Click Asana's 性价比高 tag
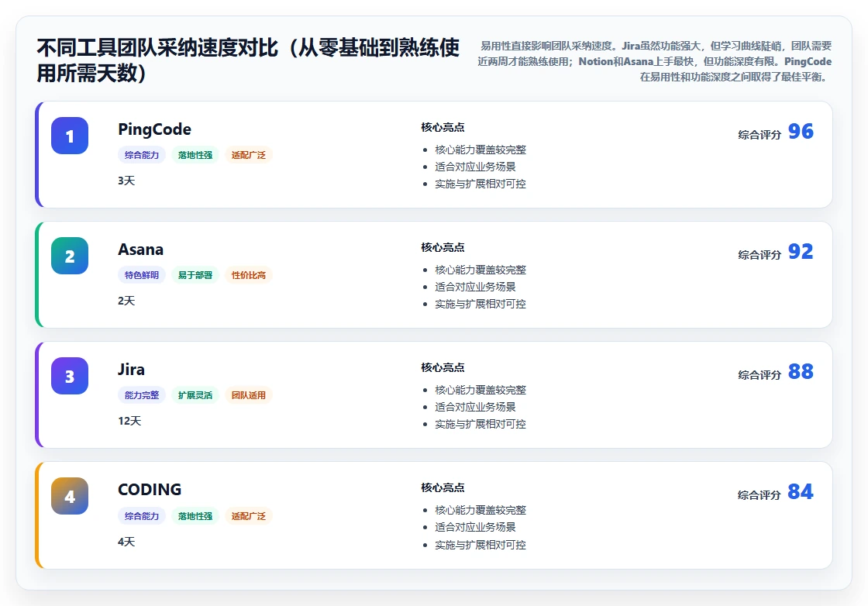This screenshot has height=606, width=868. (x=249, y=275)
